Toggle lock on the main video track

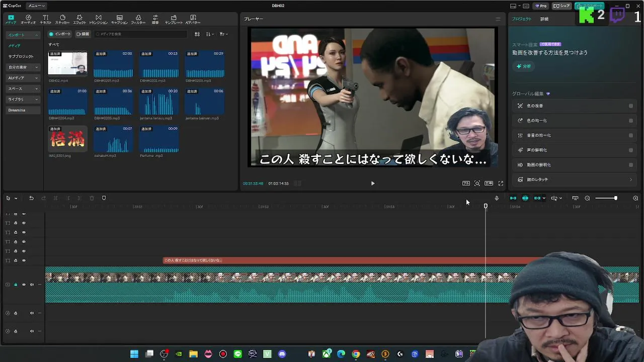pyautogui.click(x=16, y=285)
